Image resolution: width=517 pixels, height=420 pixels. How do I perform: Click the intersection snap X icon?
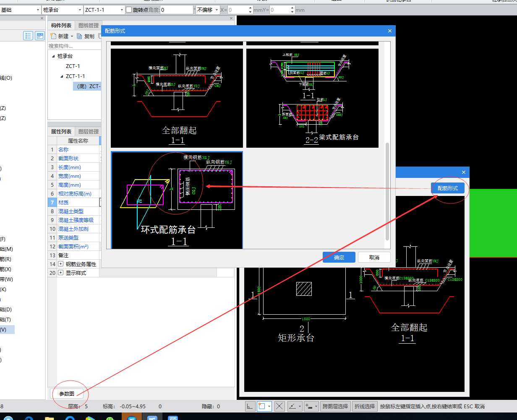[x=280, y=406]
